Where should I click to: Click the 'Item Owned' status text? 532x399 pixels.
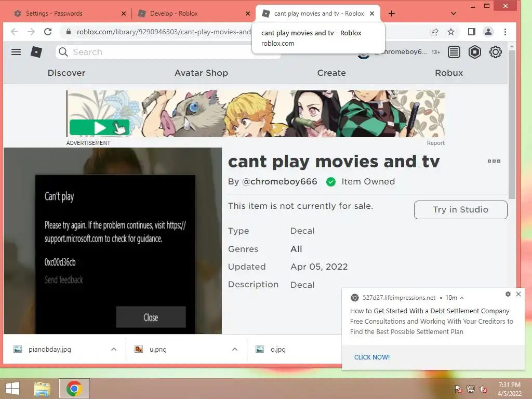coord(368,181)
